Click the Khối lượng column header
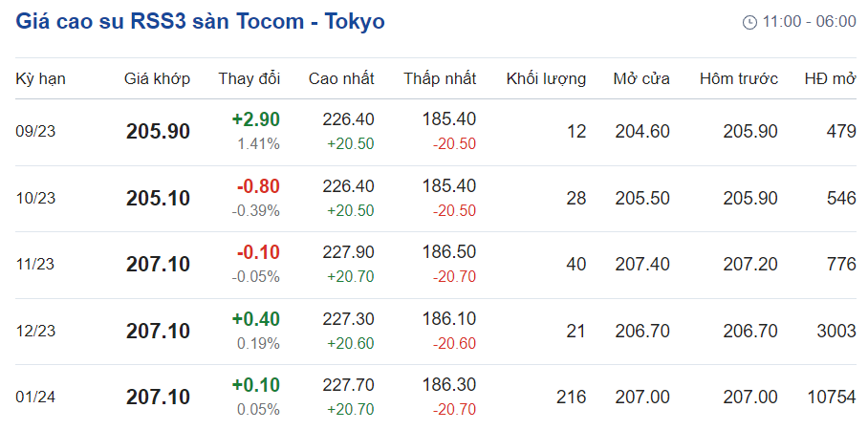This screenshot has height=430, width=868. coord(546,78)
